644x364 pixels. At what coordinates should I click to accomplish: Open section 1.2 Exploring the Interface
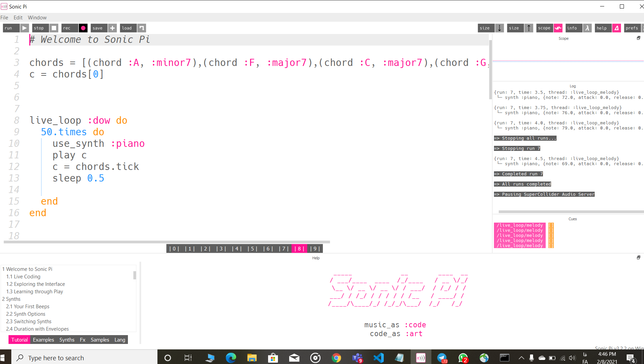35,284
